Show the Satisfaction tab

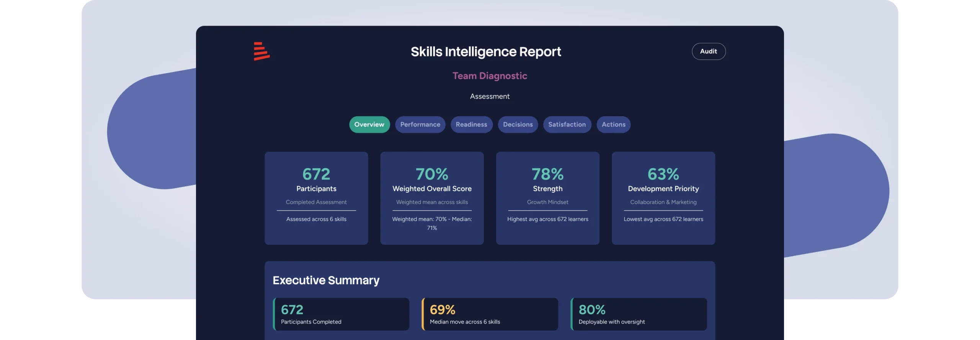point(567,124)
